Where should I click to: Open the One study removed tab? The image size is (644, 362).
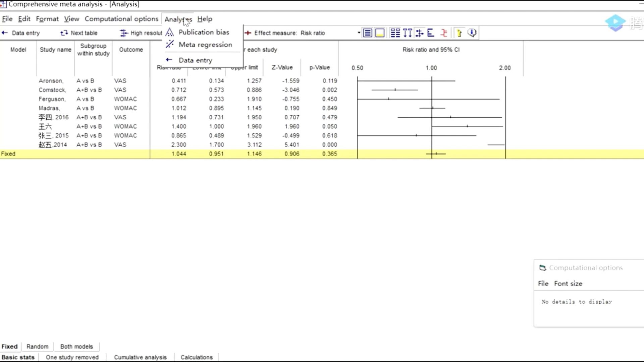(x=72, y=357)
